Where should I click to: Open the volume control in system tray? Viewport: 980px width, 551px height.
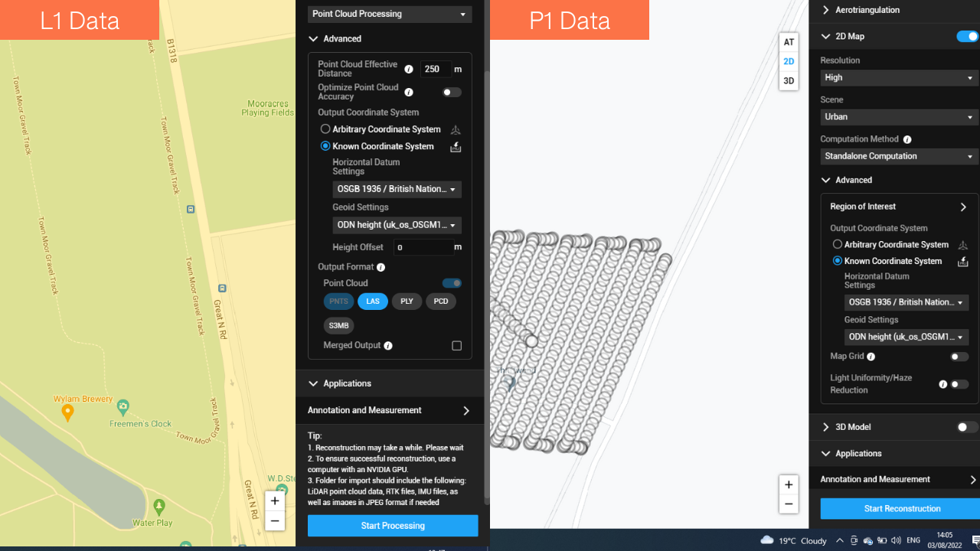tap(896, 540)
